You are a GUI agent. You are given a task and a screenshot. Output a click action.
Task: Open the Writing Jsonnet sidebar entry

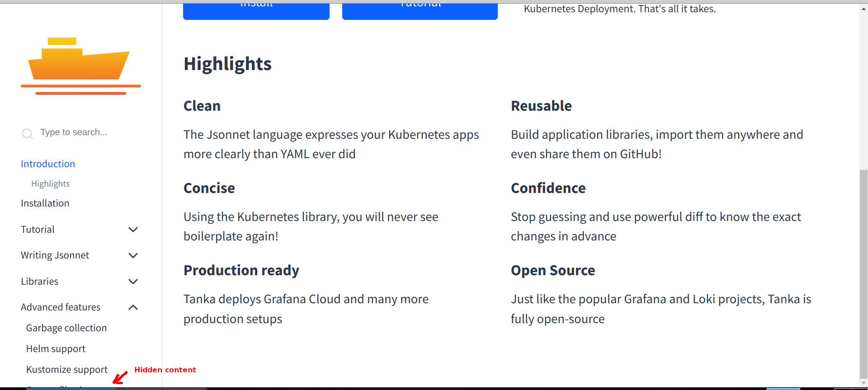[x=55, y=255]
